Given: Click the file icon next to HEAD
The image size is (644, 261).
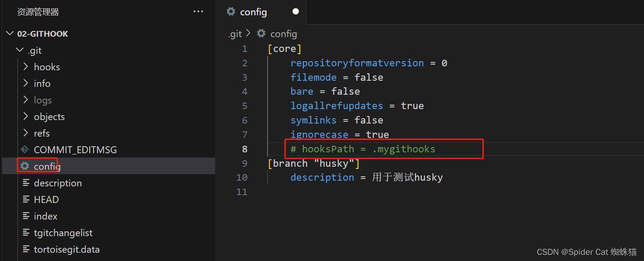Looking at the screenshot, I should click(x=26, y=199).
